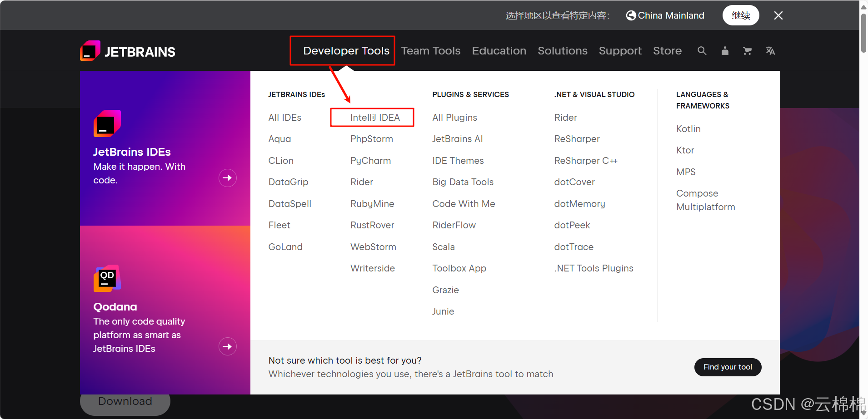The width and height of the screenshot is (868, 419).
Task: Open the dotTrace link
Action: click(x=574, y=247)
